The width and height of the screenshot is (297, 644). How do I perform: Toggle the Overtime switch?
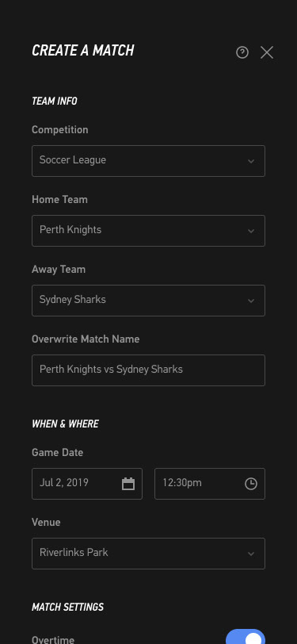pyautogui.click(x=246, y=638)
